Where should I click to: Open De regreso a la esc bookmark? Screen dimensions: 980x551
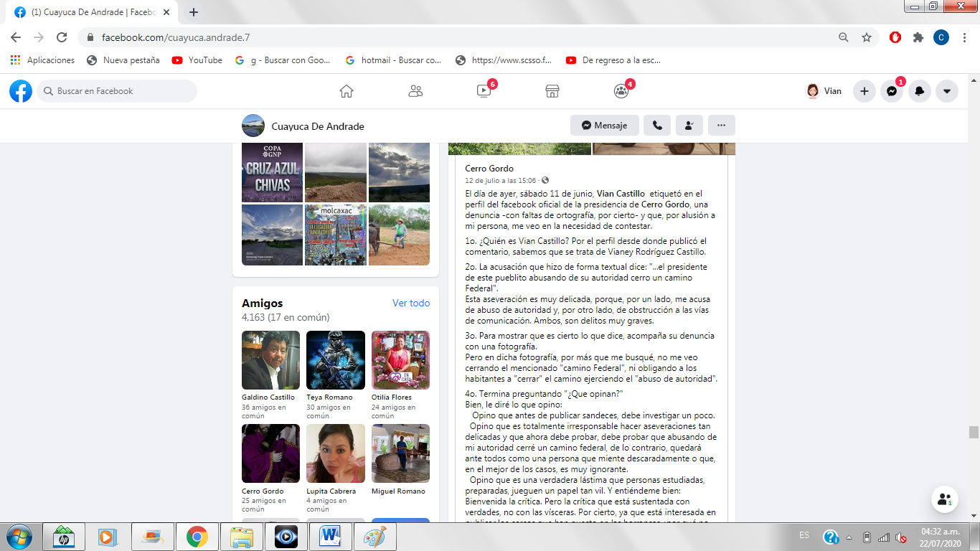613,60
